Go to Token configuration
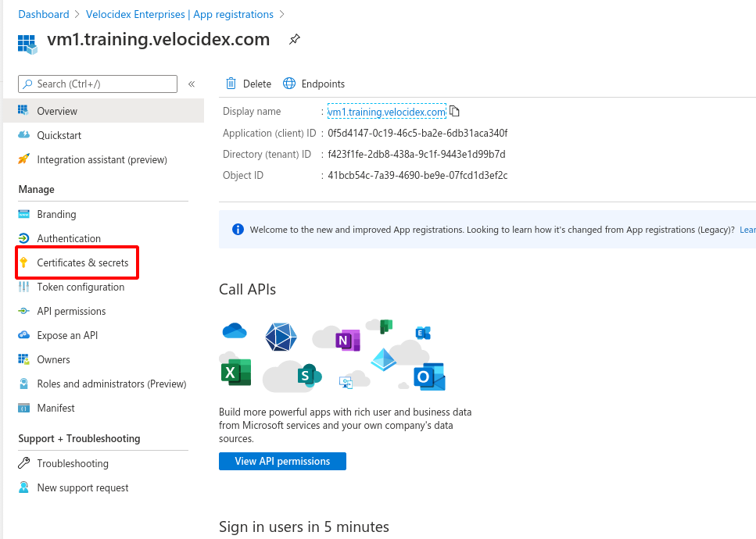 (x=81, y=287)
